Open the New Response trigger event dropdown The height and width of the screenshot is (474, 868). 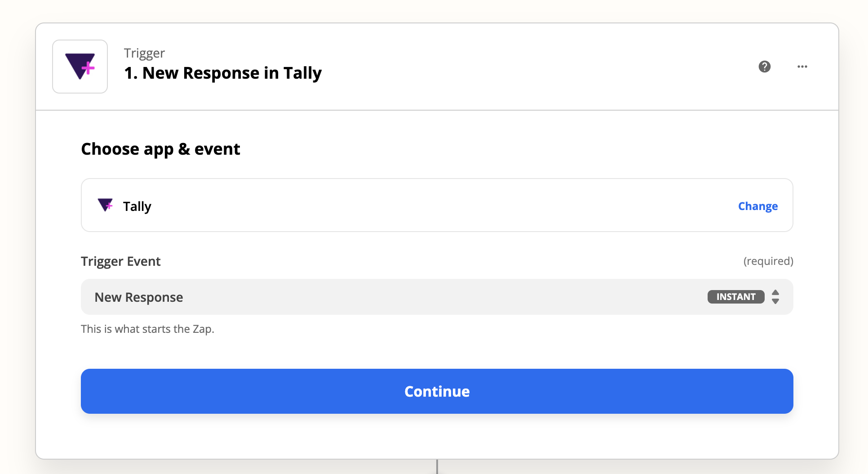(x=437, y=297)
